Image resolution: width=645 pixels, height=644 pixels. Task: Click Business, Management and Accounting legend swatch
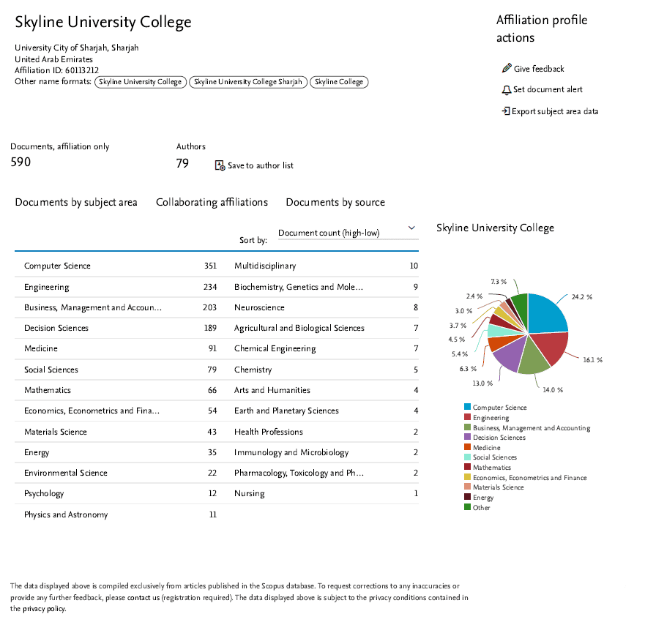[467, 427]
